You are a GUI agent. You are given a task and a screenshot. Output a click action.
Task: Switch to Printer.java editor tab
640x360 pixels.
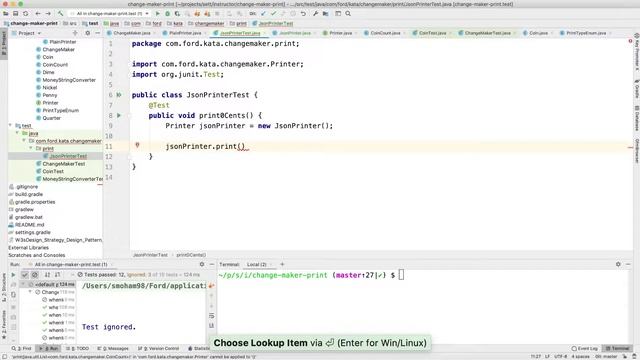[x=340, y=33]
